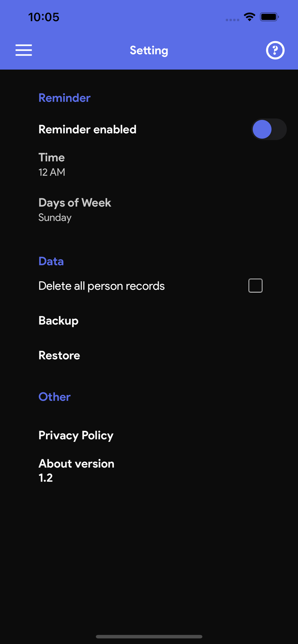Tap the Setting page title
The image size is (298, 644).
pyautogui.click(x=149, y=50)
